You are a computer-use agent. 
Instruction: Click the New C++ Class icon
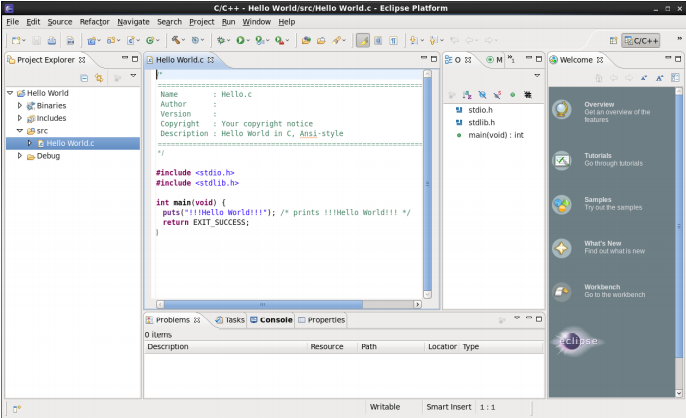click(150, 41)
